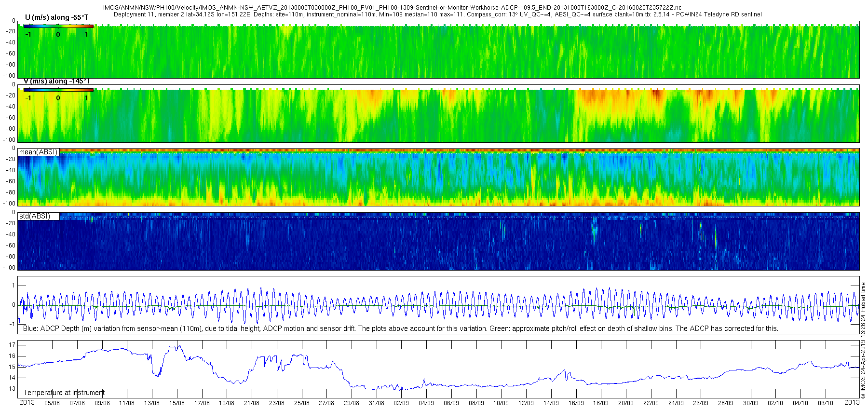Click the blue ADCP depth variation caption text
The image size is (868, 410).
click(401, 328)
